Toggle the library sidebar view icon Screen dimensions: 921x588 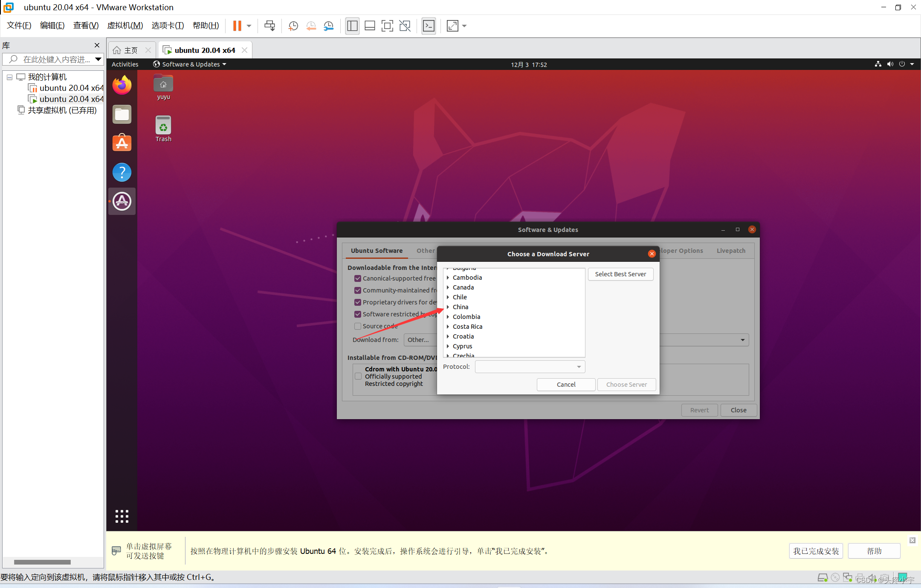click(352, 26)
